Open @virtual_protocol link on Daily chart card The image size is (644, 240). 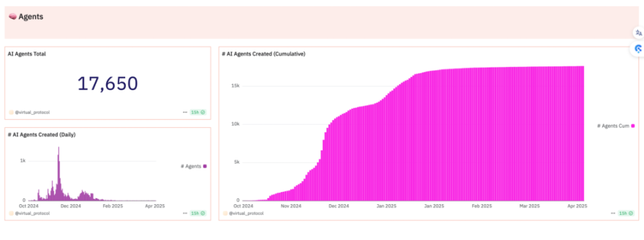tap(32, 213)
